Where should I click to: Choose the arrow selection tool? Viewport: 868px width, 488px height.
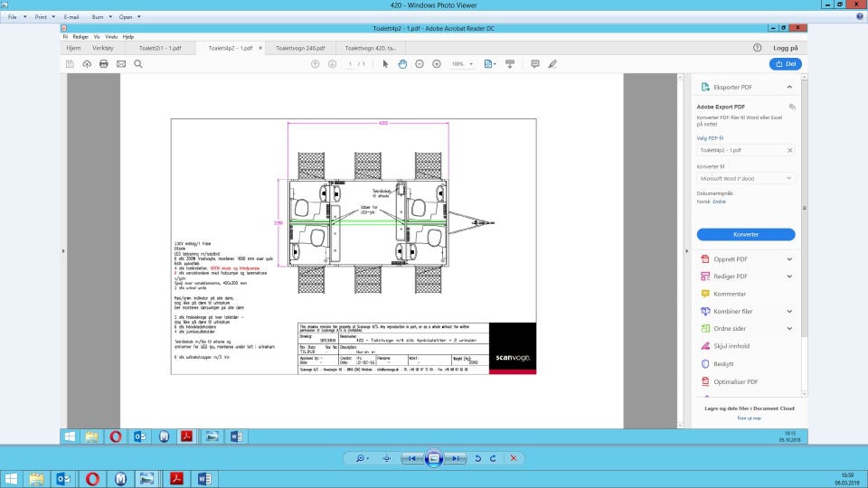(385, 64)
